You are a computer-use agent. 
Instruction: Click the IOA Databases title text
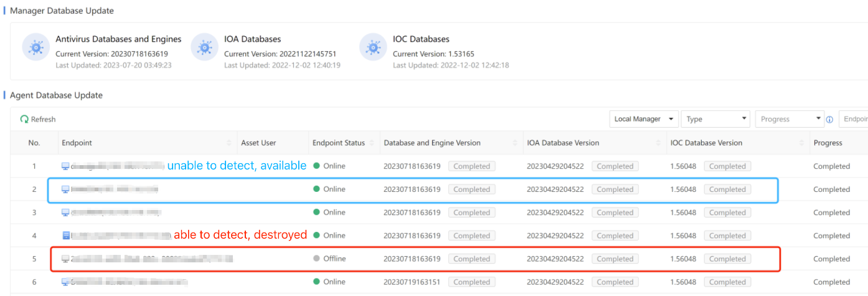point(252,39)
